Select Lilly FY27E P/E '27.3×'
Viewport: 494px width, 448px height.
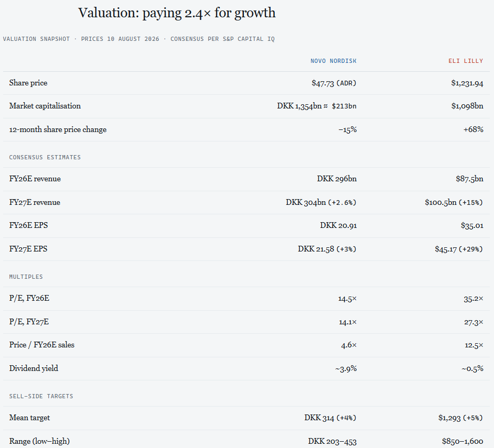[x=474, y=322]
